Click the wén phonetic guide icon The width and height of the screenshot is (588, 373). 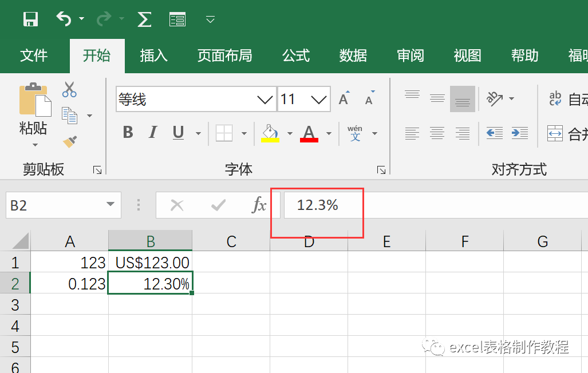pyautogui.click(x=355, y=133)
